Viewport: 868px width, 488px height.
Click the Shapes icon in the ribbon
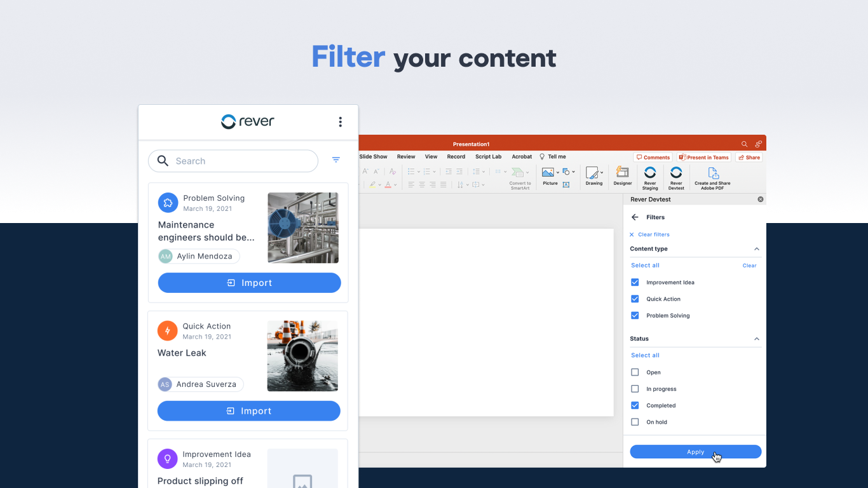pos(566,172)
